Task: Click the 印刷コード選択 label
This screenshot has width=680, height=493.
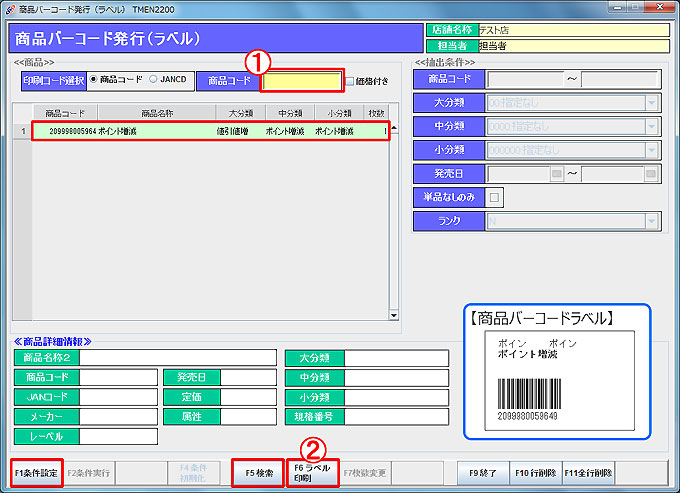Action: 54,81
